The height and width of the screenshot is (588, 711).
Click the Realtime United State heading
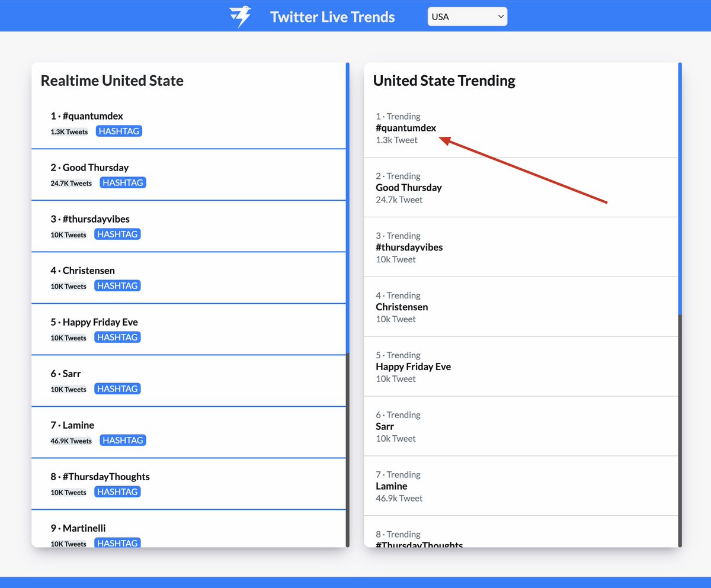112,81
